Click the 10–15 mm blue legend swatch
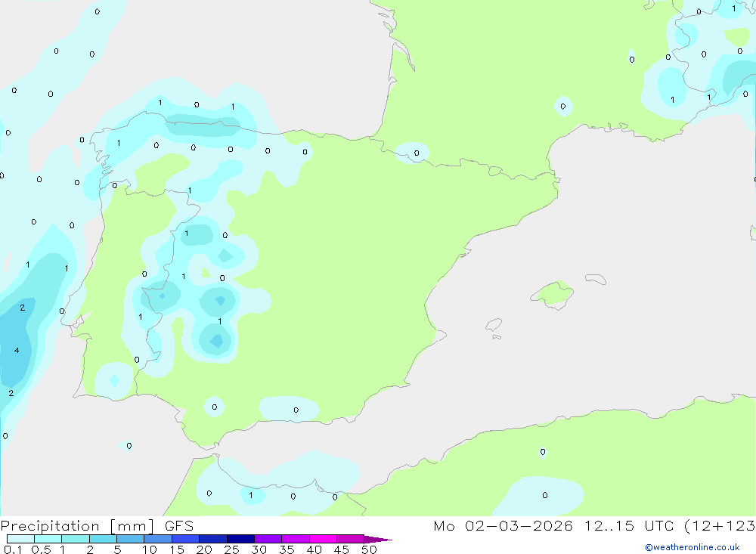This screenshot has width=756, height=554. click(x=158, y=539)
